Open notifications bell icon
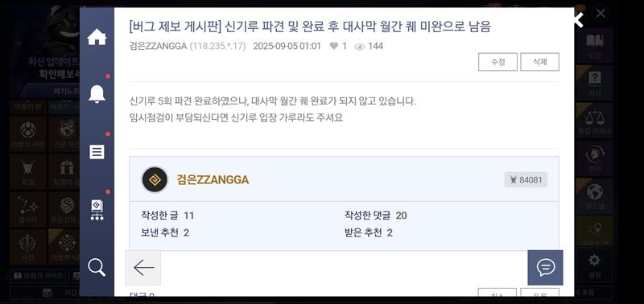The image size is (644, 304). [97, 94]
